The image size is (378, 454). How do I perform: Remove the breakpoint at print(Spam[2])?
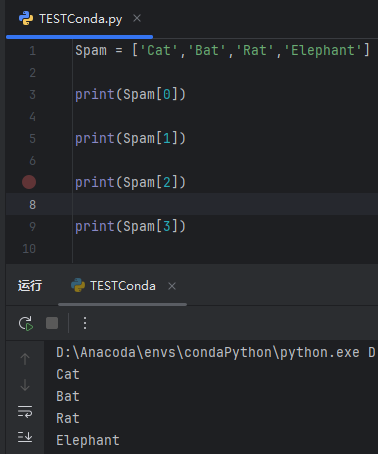point(29,182)
